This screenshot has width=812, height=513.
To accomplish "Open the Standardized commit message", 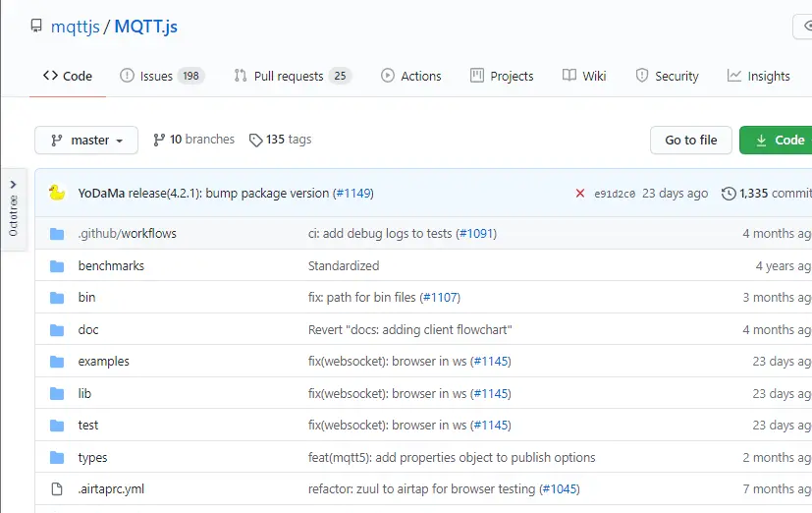I will [x=344, y=265].
